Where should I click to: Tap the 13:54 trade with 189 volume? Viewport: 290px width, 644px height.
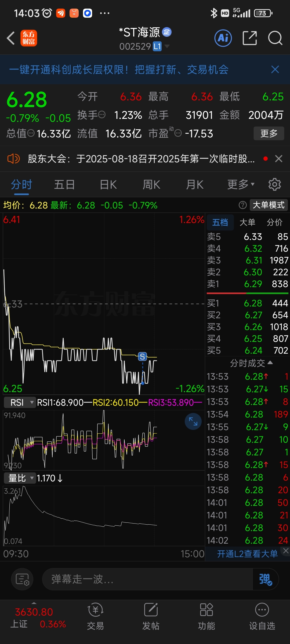[x=248, y=414]
